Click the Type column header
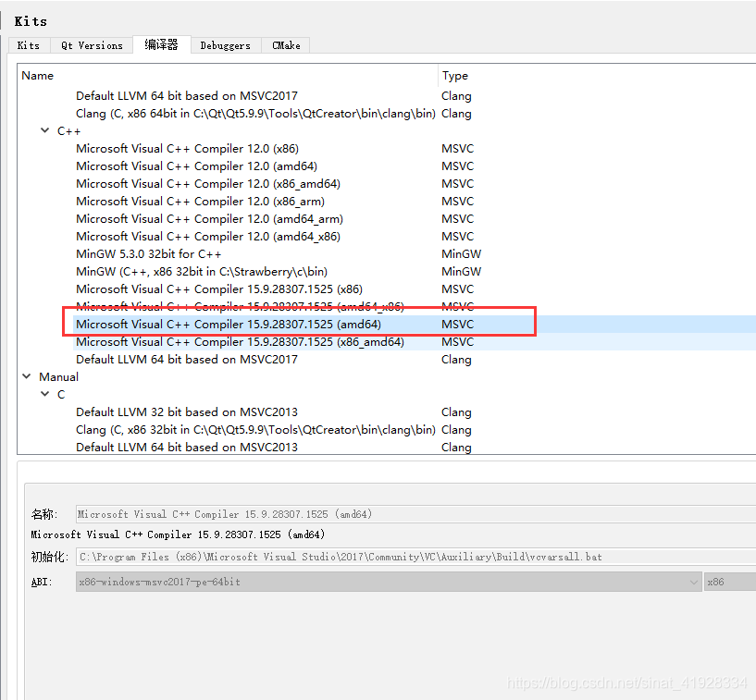Viewport: 756px width, 700px height. [456, 75]
